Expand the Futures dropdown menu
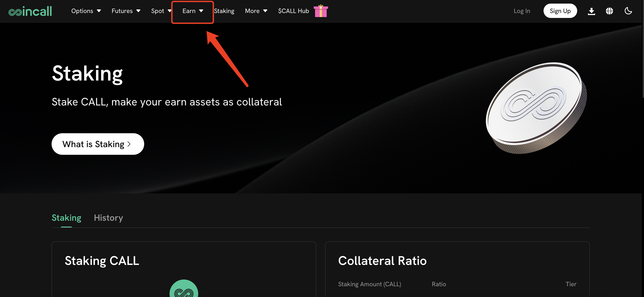Image resolution: width=644 pixels, height=297 pixels. (126, 11)
